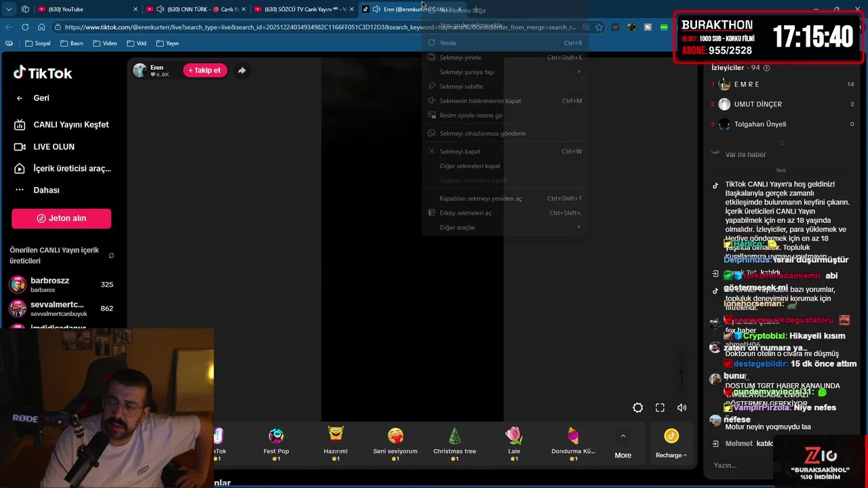Viewport: 868px width, 488px height.
Task: Click Yazın... chat input field
Action: click(x=741, y=465)
